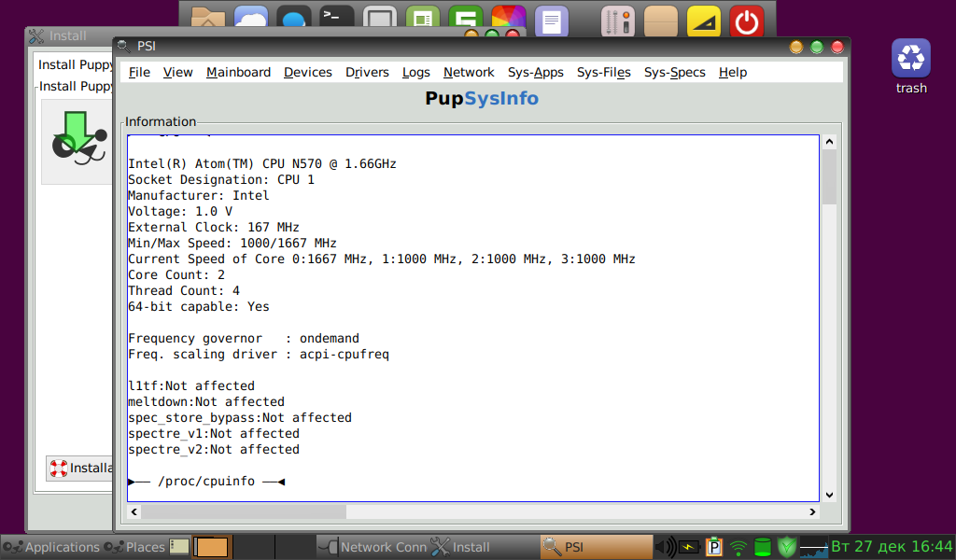Open the Help menu

tap(732, 72)
